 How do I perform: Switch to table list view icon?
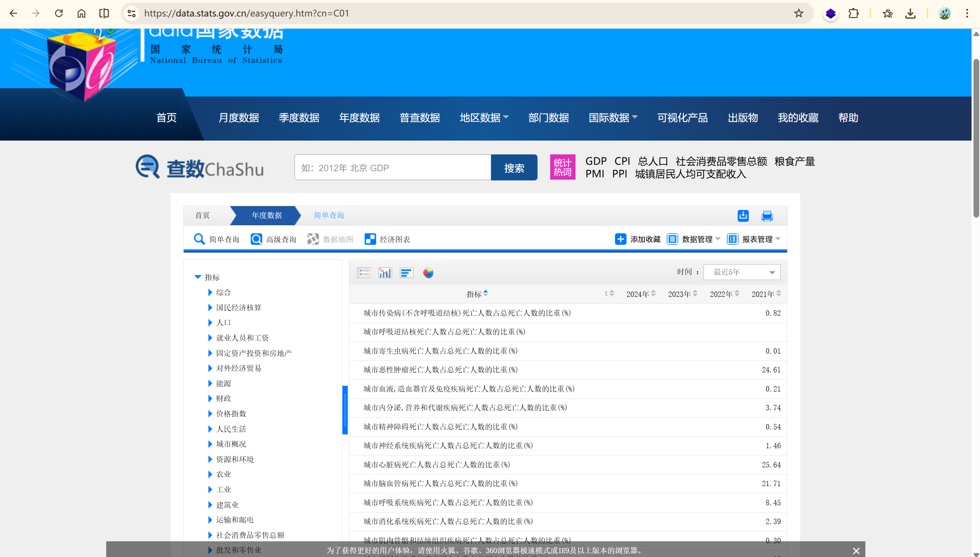[363, 272]
